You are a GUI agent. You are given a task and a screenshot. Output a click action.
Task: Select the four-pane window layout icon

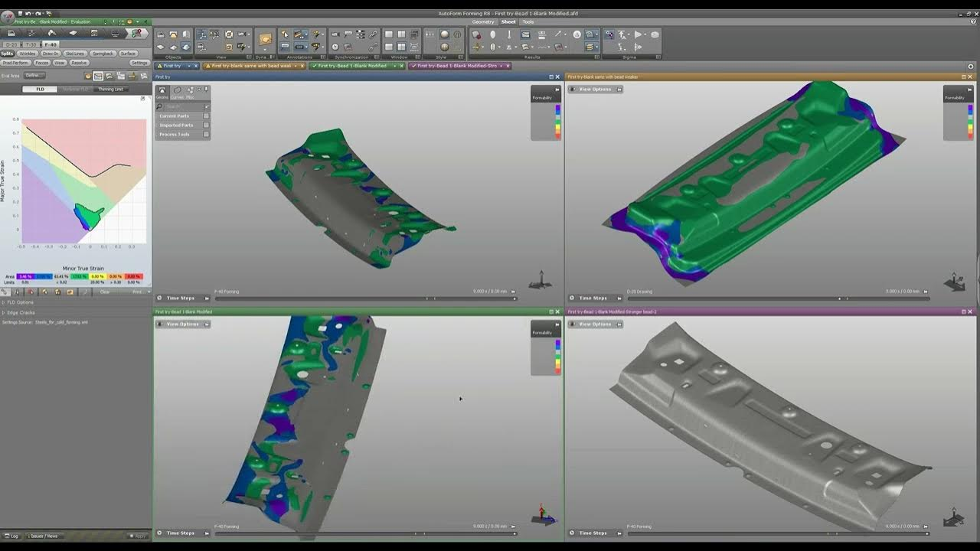coord(402,47)
